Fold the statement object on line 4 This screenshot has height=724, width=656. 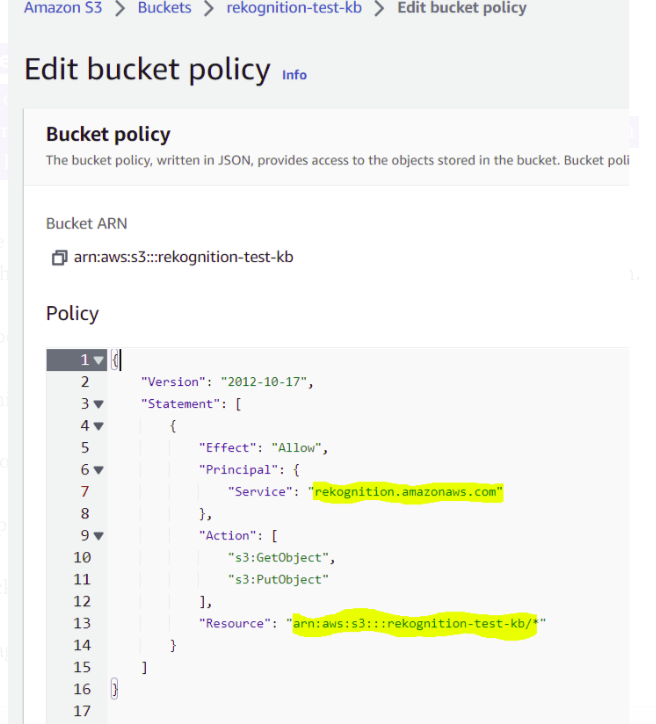[x=98, y=426]
